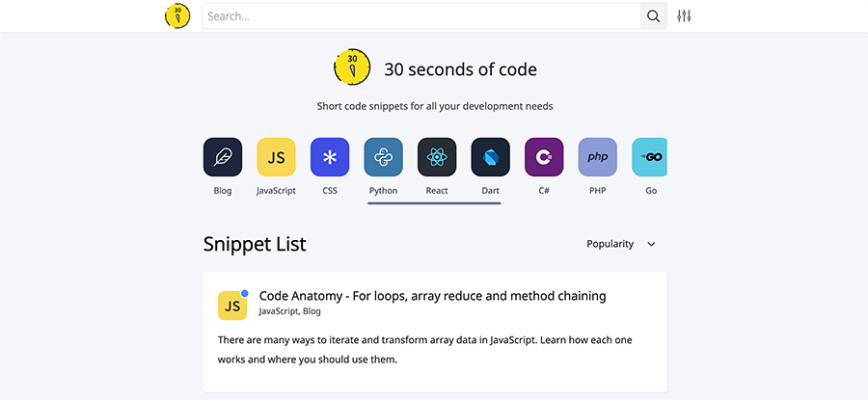Image resolution: width=868 pixels, height=400 pixels.
Task: Open the Blog feather icon
Action: tap(223, 157)
